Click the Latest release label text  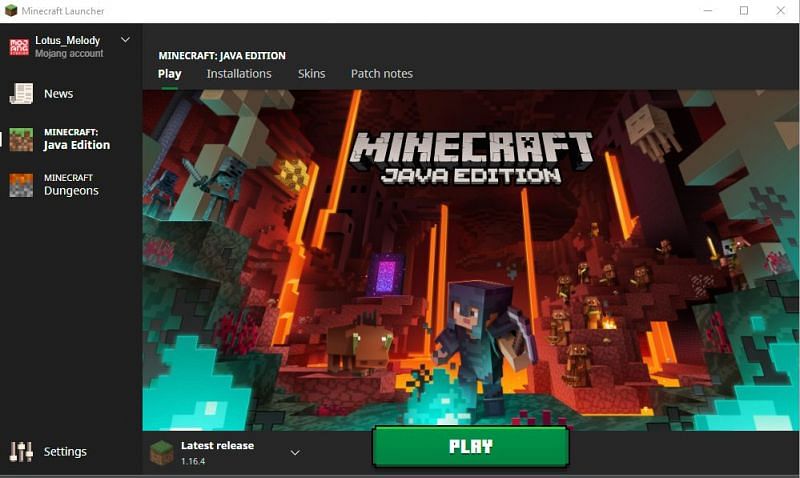click(x=217, y=445)
